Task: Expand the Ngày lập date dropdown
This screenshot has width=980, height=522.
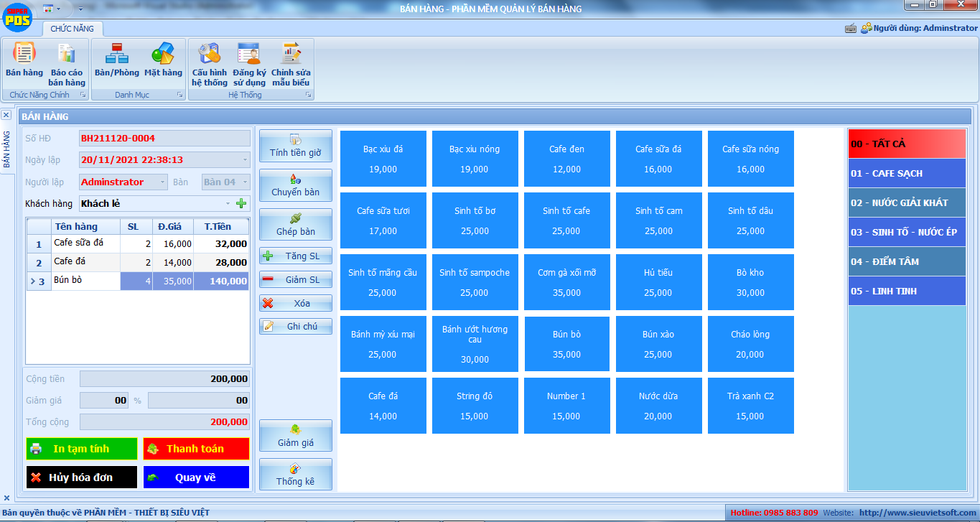Action: coord(245,160)
